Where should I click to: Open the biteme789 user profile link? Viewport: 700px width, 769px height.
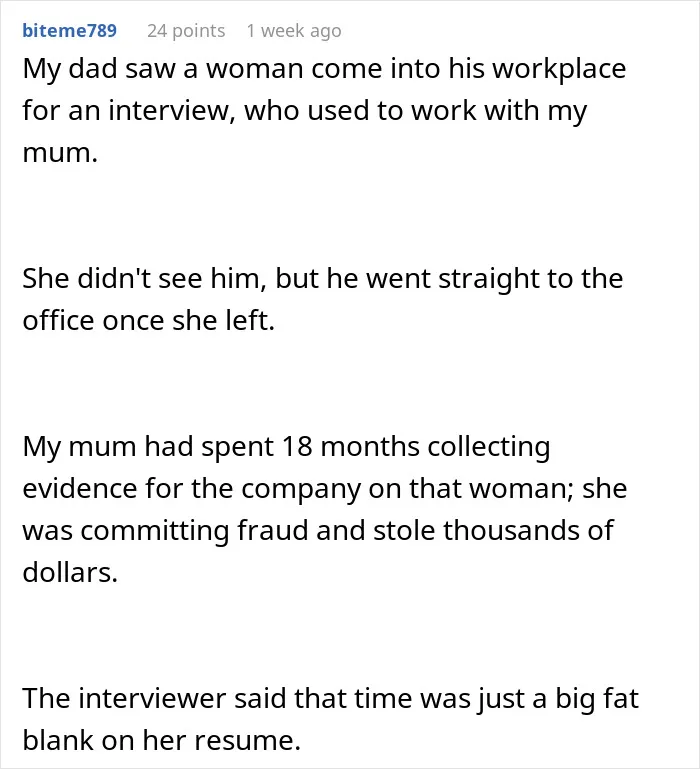[x=70, y=30]
